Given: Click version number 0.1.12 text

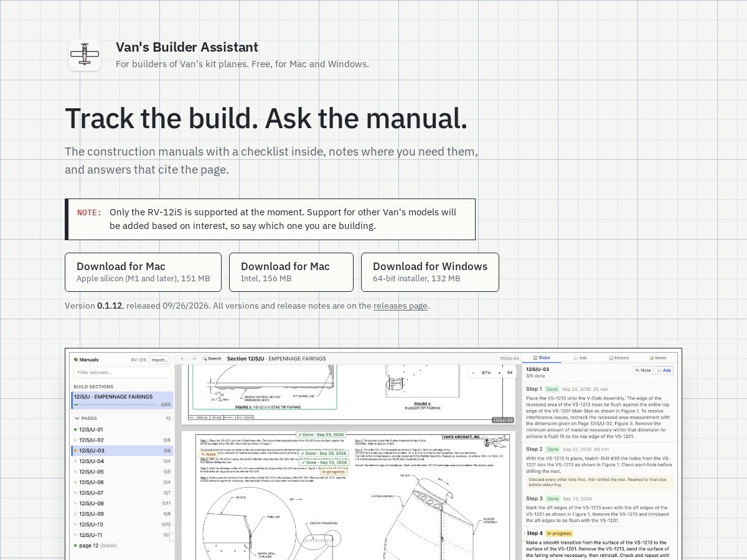Looking at the screenshot, I should [x=110, y=306].
